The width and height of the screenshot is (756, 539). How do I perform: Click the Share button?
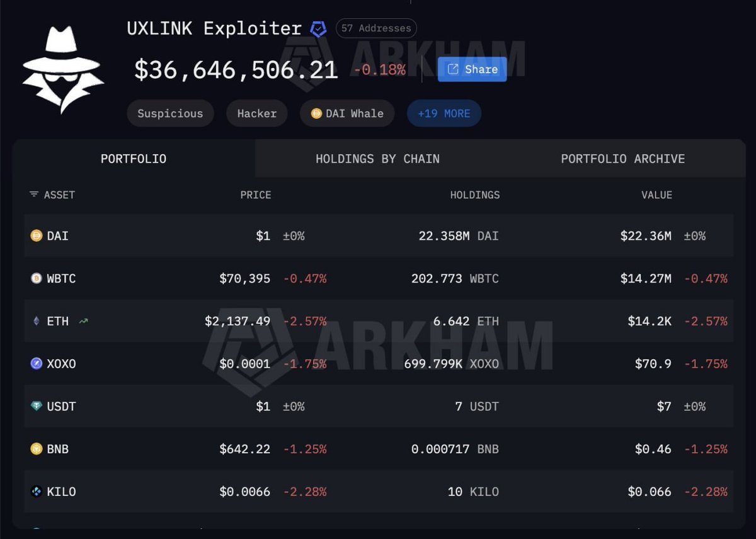coord(471,69)
